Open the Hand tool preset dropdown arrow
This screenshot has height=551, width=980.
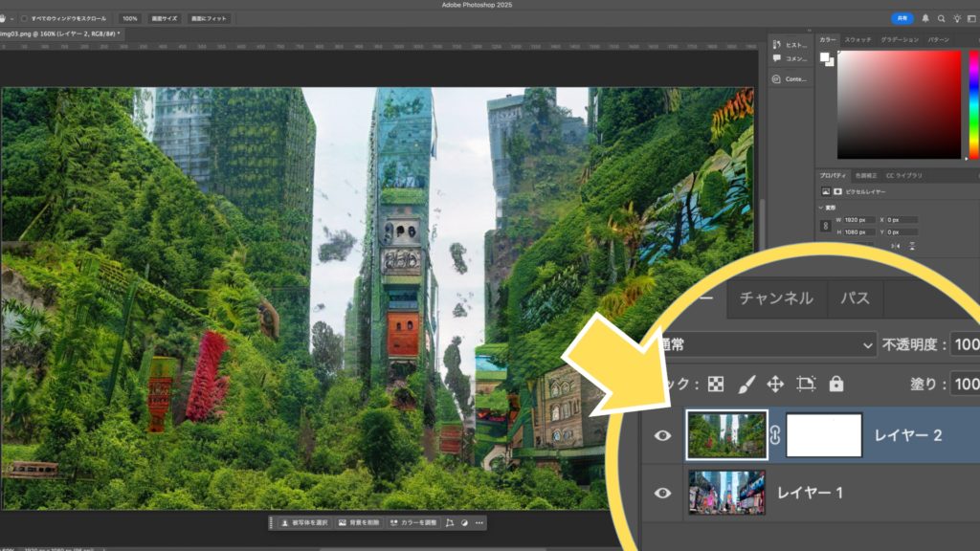(13, 18)
